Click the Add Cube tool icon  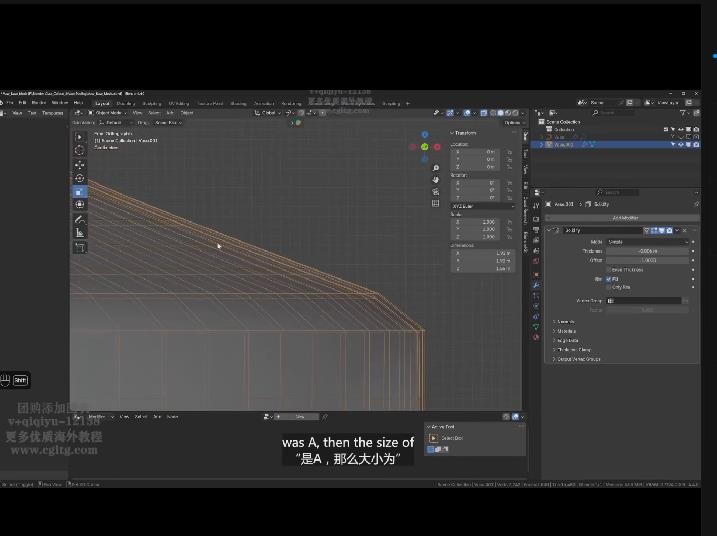[x=80, y=247]
